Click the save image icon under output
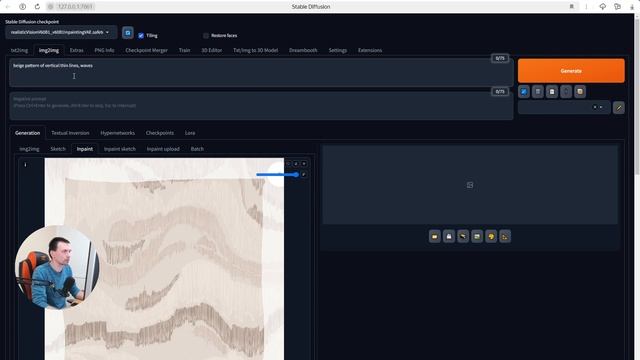 tap(449, 236)
